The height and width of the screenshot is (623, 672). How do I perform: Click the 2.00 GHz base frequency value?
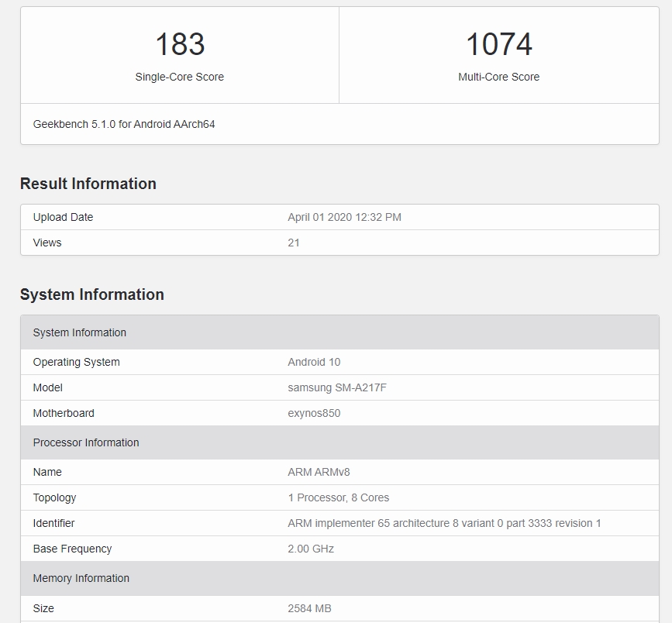[x=311, y=549]
